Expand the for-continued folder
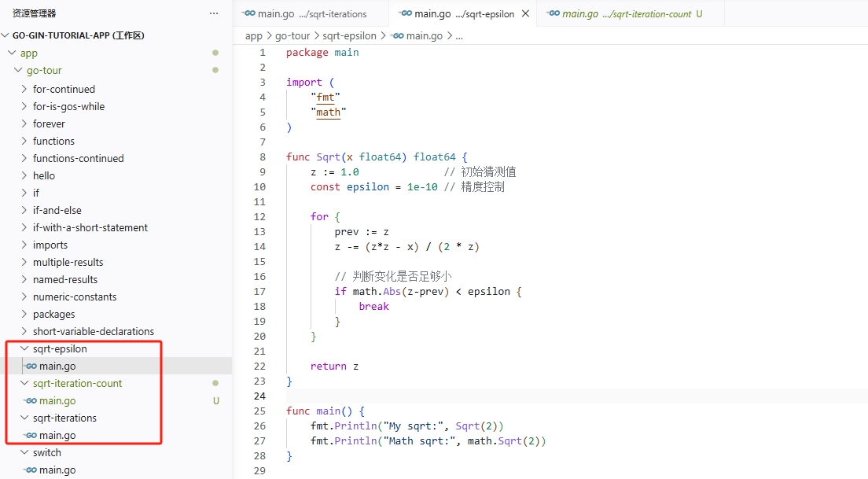 click(24, 89)
